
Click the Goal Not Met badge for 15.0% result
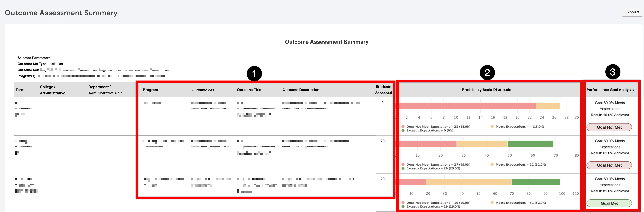pyautogui.click(x=609, y=127)
